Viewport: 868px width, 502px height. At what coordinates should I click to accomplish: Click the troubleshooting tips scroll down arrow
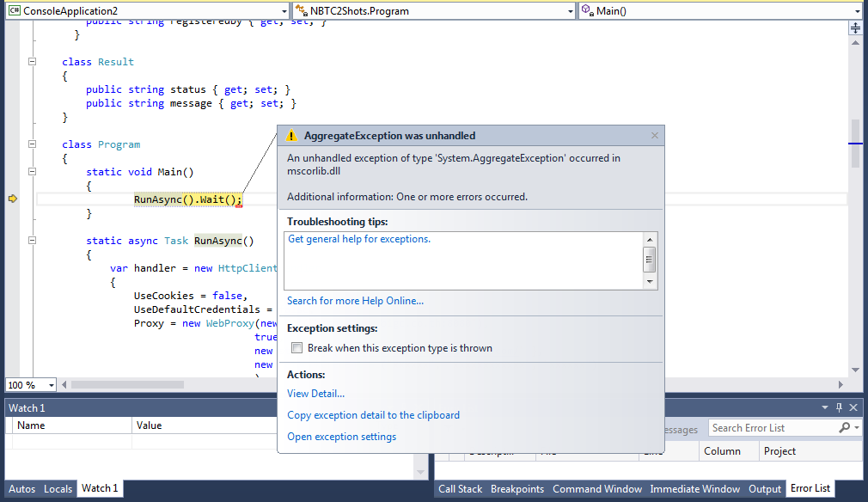coord(650,282)
